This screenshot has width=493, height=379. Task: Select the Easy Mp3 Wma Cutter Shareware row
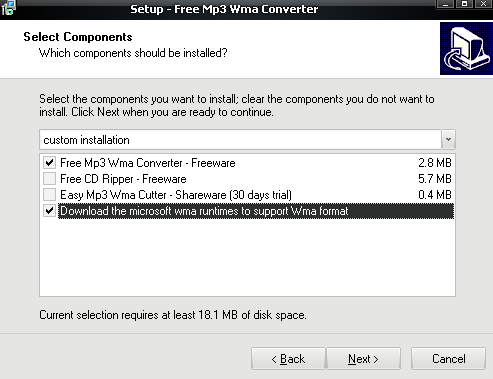(x=247, y=195)
